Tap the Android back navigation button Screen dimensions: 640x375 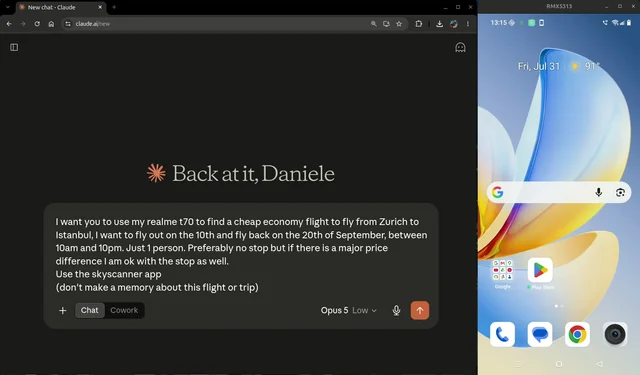[599, 364]
